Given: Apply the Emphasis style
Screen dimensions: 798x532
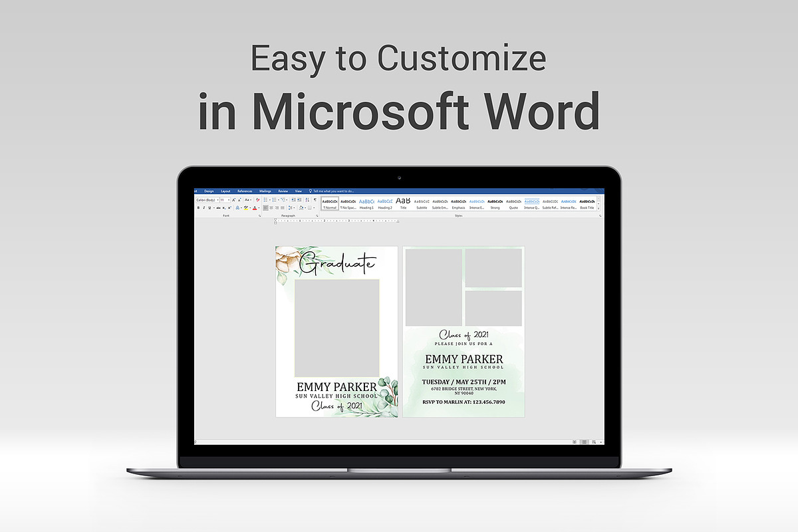Looking at the screenshot, I should [458, 204].
